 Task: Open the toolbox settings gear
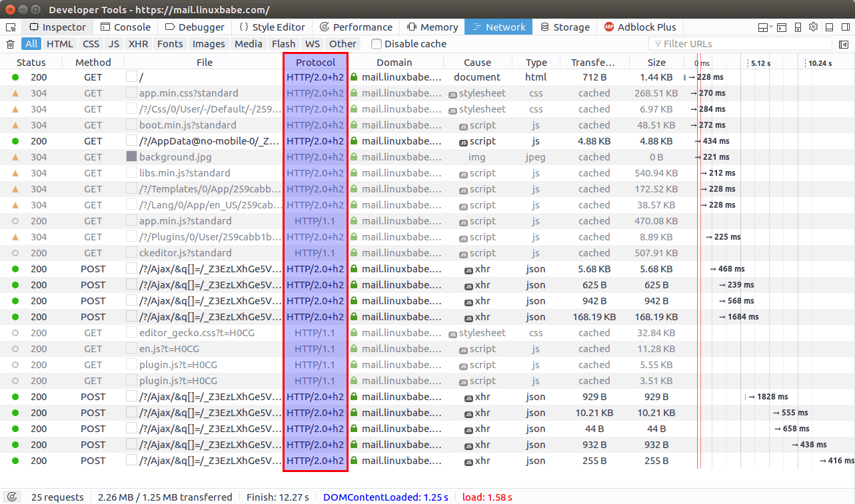coord(813,27)
